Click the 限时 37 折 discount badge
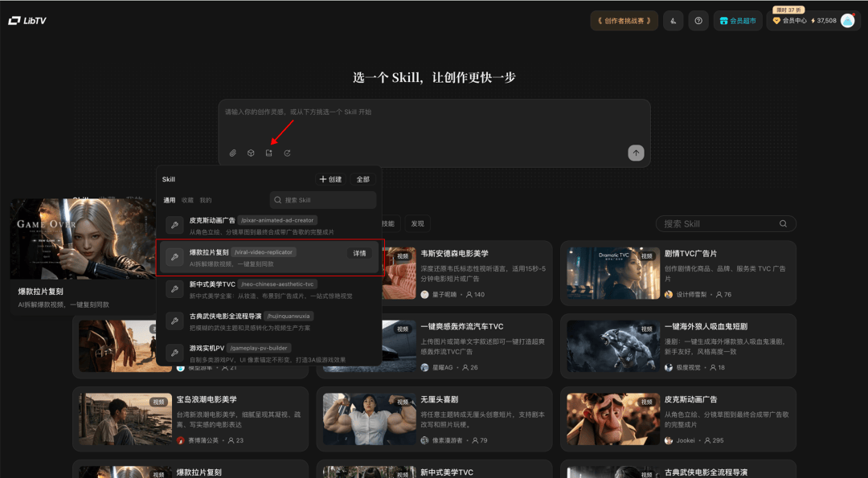The image size is (868, 478). (x=788, y=10)
